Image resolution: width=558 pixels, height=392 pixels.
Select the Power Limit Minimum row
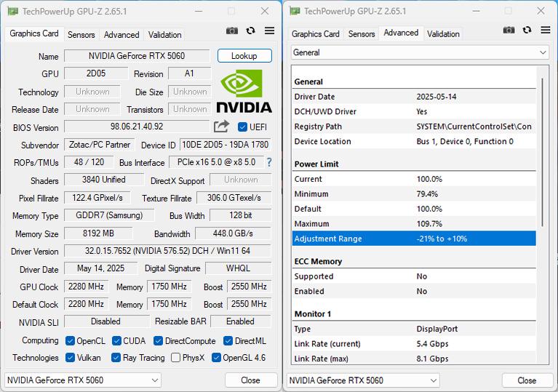[x=414, y=194]
